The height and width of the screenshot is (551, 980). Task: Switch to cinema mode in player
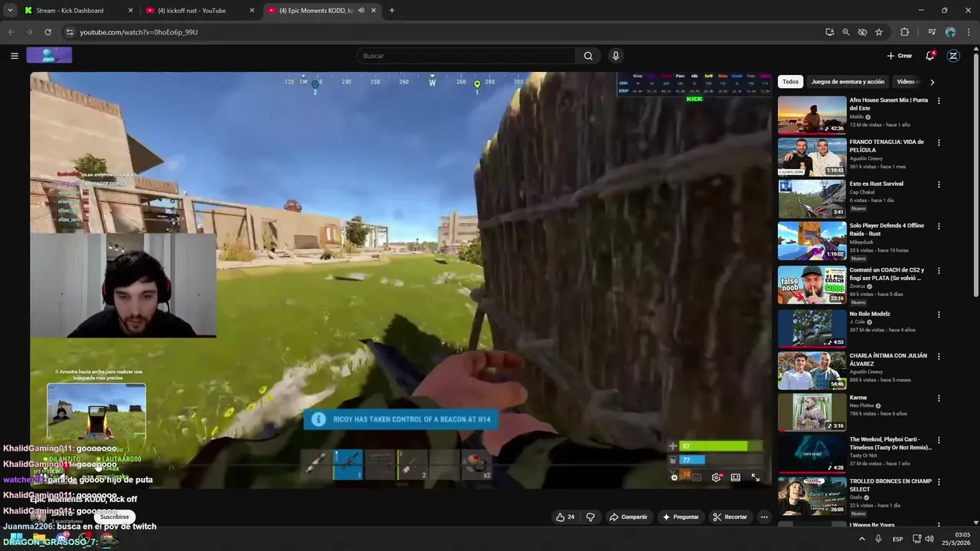click(735, 478)
